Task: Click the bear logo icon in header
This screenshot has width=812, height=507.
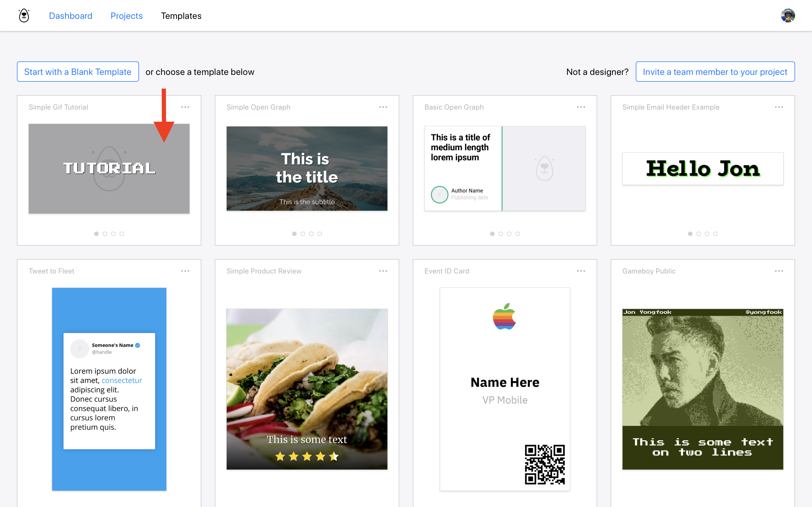Action: [24, 16]
